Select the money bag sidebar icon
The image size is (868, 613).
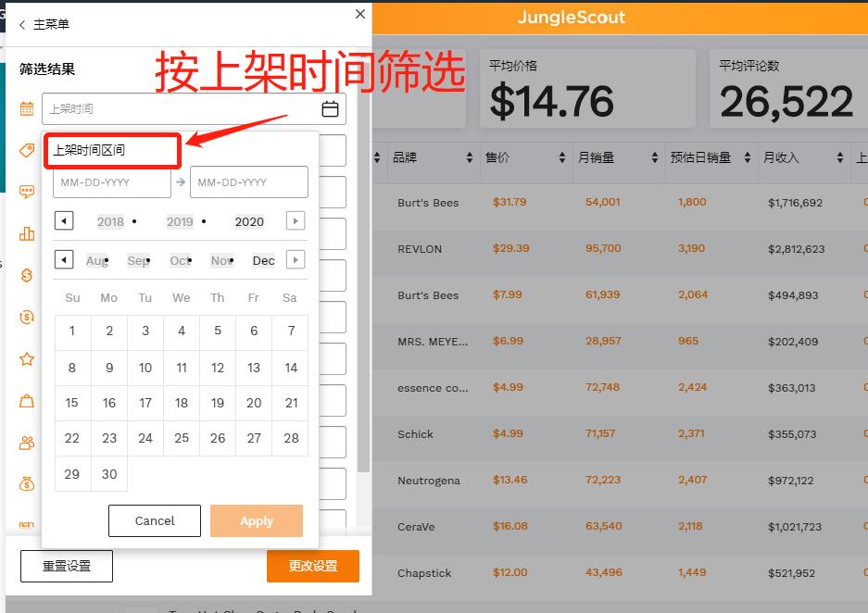[x=26, y=482]
